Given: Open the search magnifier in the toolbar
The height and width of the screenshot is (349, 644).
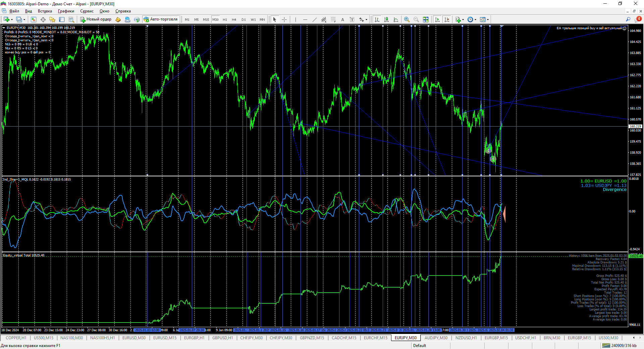Looking at the screenshot, I should point(628,19).
